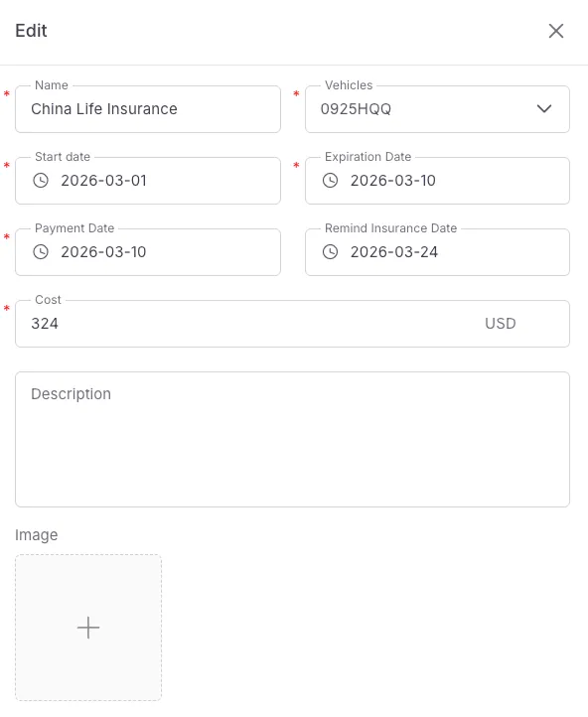The image size is (588, 717).
Task: Expand the Vehicles chevron arrow
Action: [x=544, y=109]
